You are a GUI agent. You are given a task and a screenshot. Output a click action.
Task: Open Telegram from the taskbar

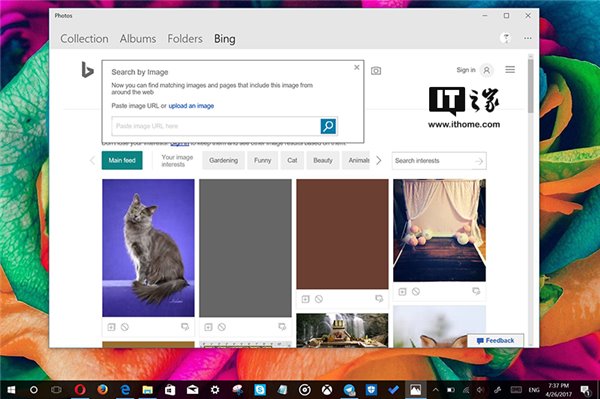pos(349,390)
